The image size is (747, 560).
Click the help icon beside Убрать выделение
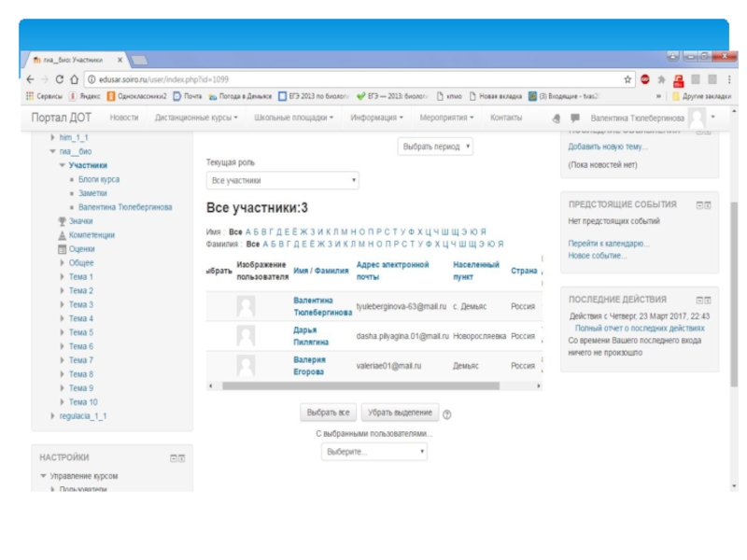447,414
